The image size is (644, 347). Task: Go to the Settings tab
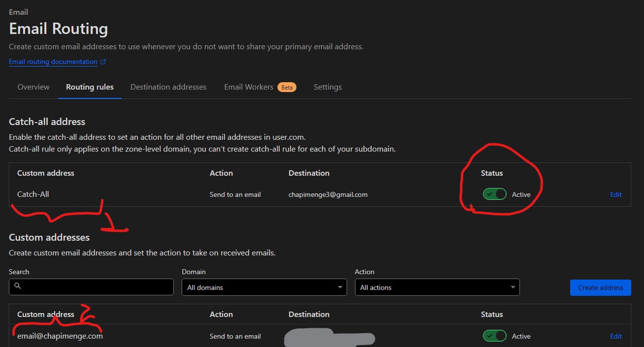pos(327,87)
